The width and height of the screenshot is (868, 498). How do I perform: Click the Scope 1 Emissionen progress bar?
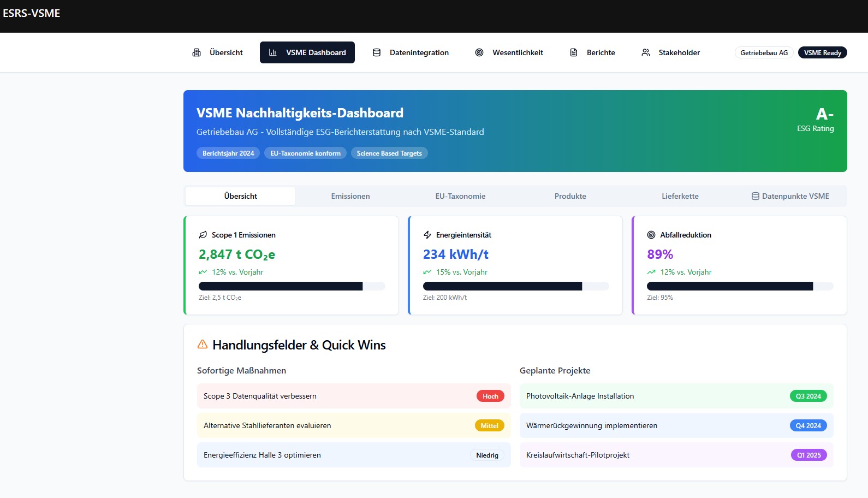[292, 286]
